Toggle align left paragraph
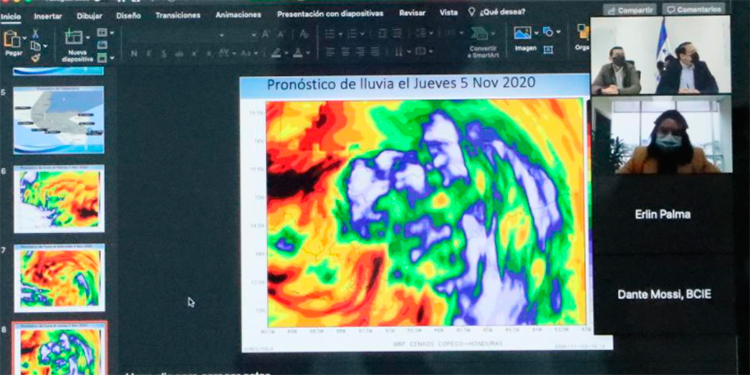 click(x=330, y=52)
